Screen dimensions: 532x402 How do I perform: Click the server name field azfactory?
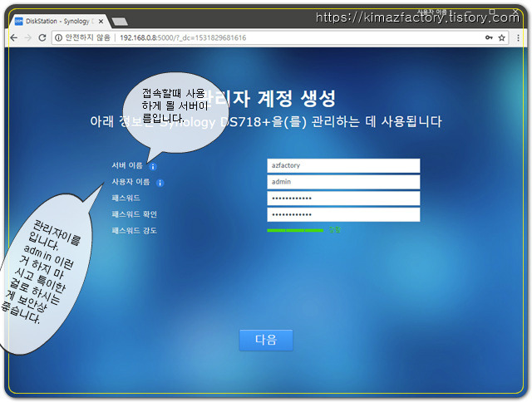coord(343,165)
